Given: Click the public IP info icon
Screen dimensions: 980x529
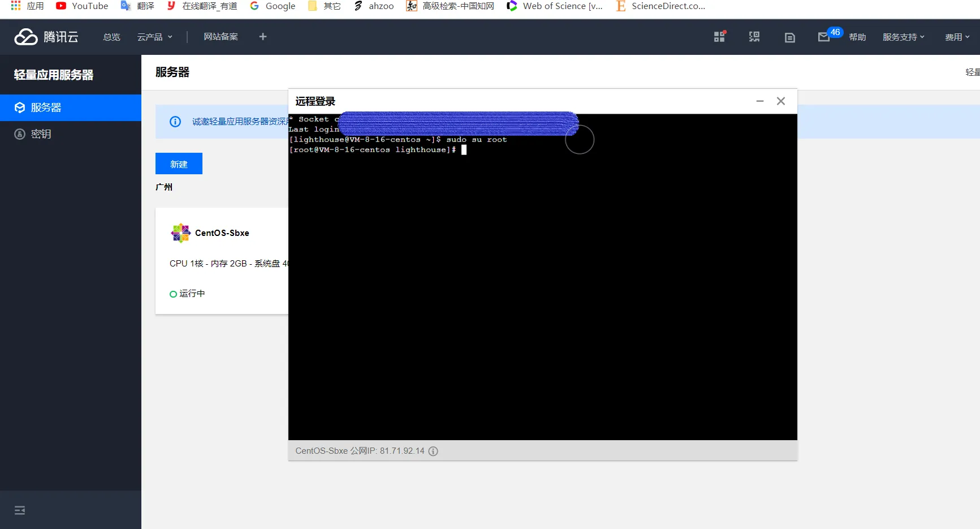Looking at the screenshot, I should pos(433,451).
